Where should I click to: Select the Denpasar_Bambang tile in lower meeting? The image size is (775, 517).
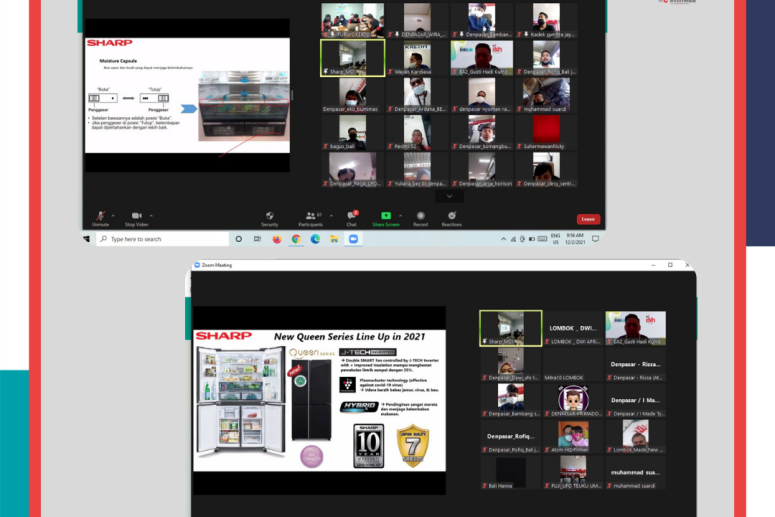[511, 400]
